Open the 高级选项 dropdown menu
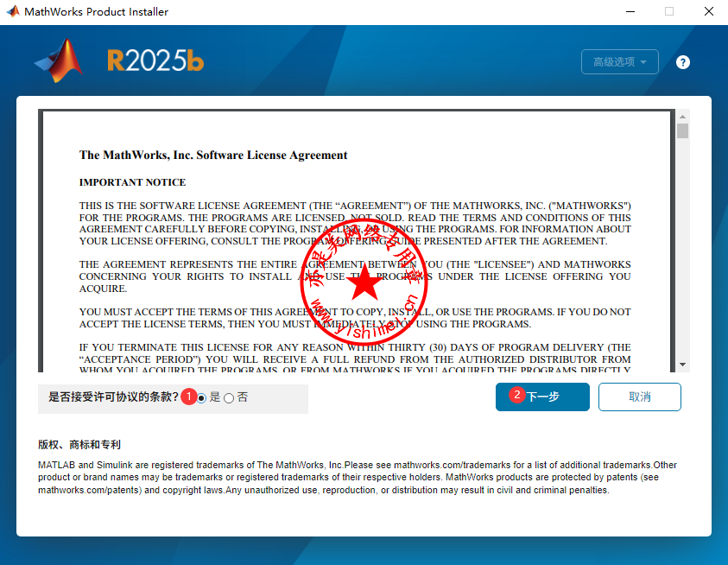This screenshot has height=565, width=728. (x=619, y=62)
